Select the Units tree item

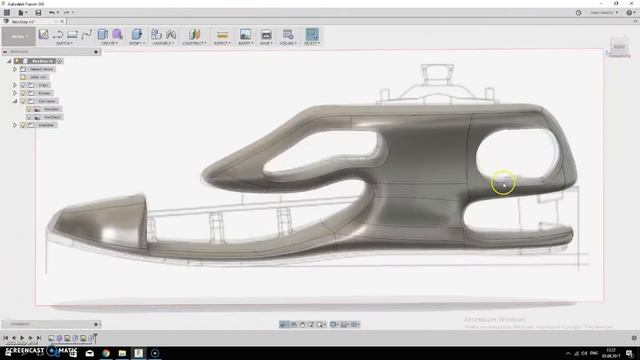coord(38,77)
